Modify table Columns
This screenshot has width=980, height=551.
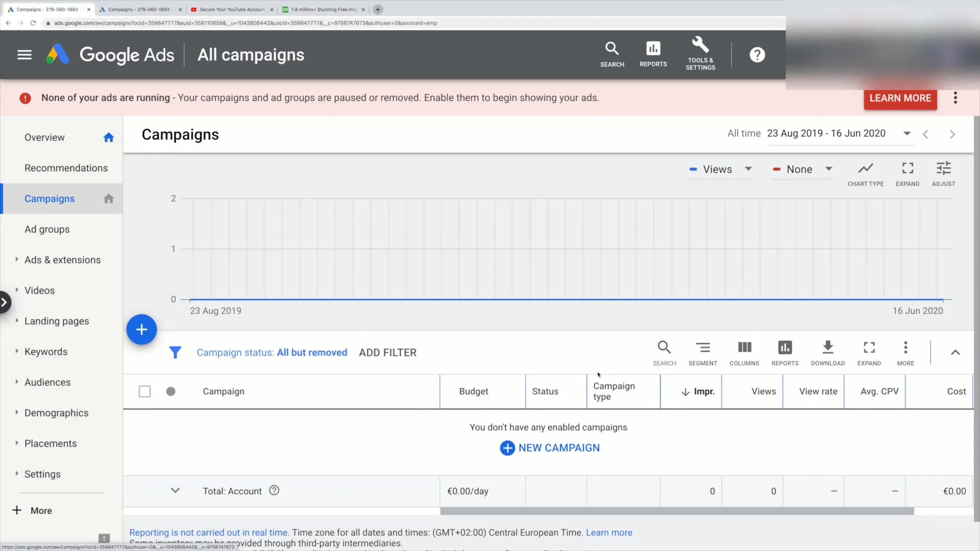[x=744, y=353]
